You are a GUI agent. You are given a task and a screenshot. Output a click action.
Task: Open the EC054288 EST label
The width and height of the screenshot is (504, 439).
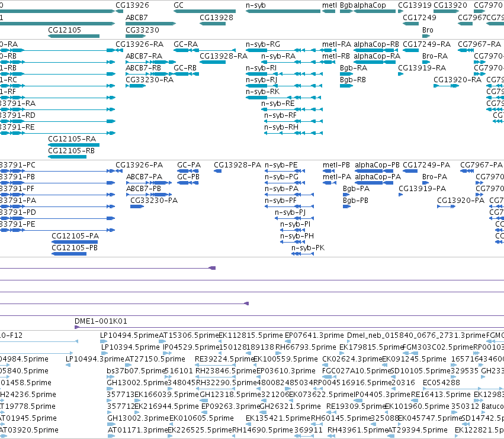pos(441,383)
